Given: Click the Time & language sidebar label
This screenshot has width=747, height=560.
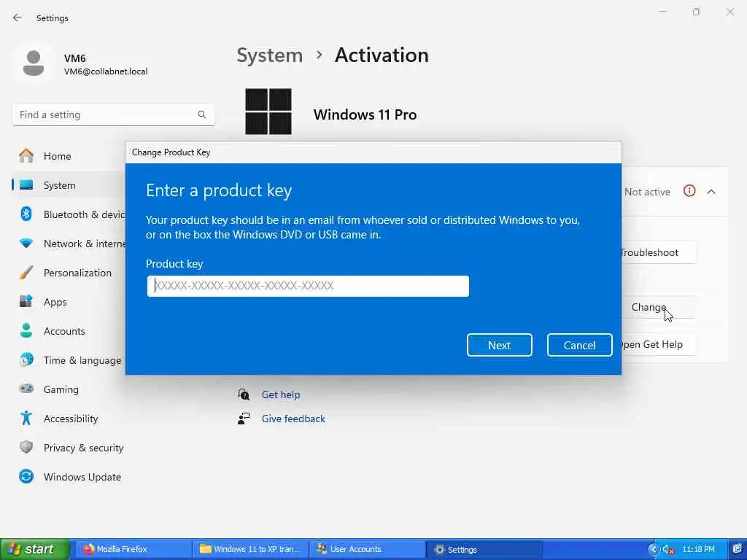Looking at the screenshot, I should coord(82,360).
